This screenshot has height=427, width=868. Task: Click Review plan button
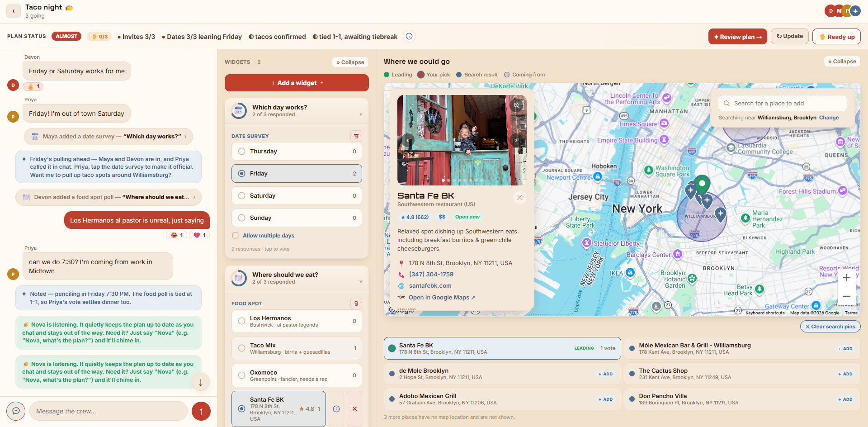(x=737, y=37)
